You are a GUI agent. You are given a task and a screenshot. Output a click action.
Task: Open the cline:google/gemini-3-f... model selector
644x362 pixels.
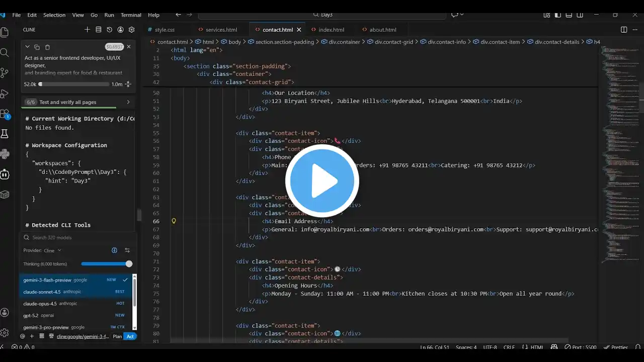tap(83, 336)
